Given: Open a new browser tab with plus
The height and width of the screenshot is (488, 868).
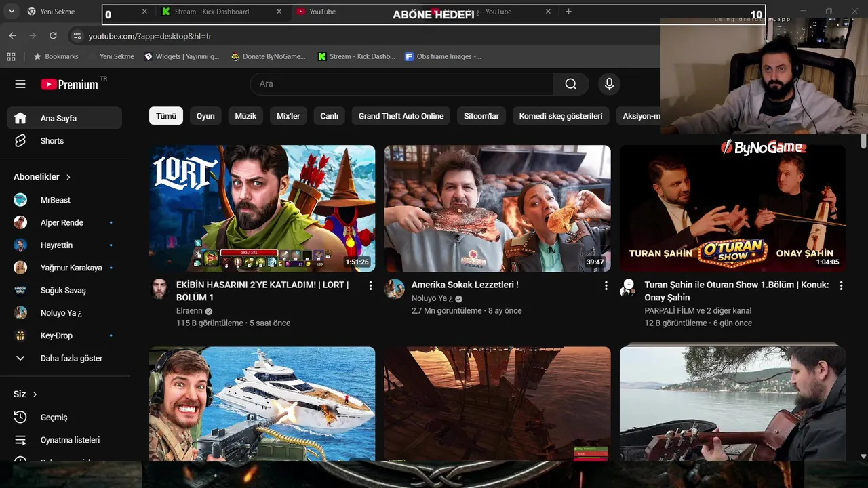Looking at the screenshot, I should point(568,12).
